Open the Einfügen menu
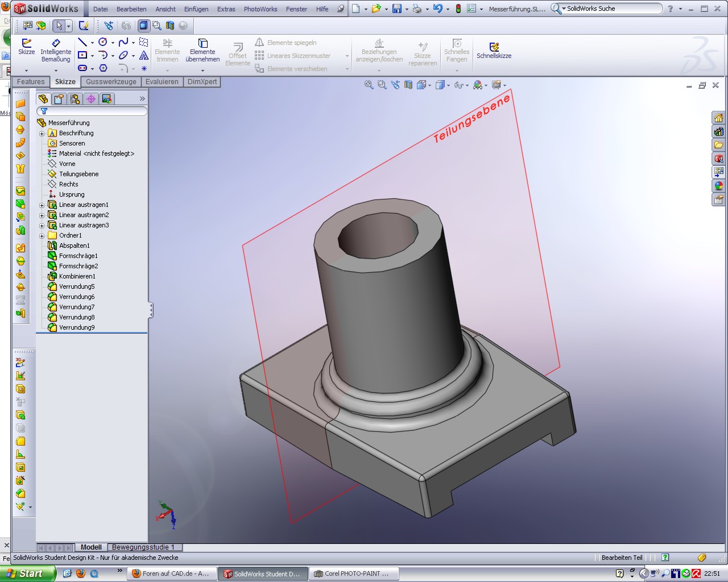This screenshot has height=582, width=728. click(196, 9)
